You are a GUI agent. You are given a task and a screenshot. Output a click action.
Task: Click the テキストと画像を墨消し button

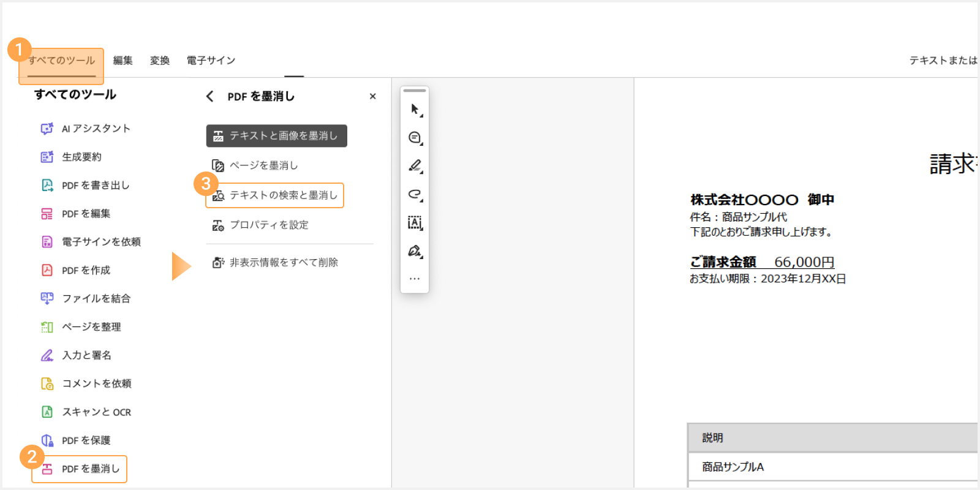coord(277,136)
